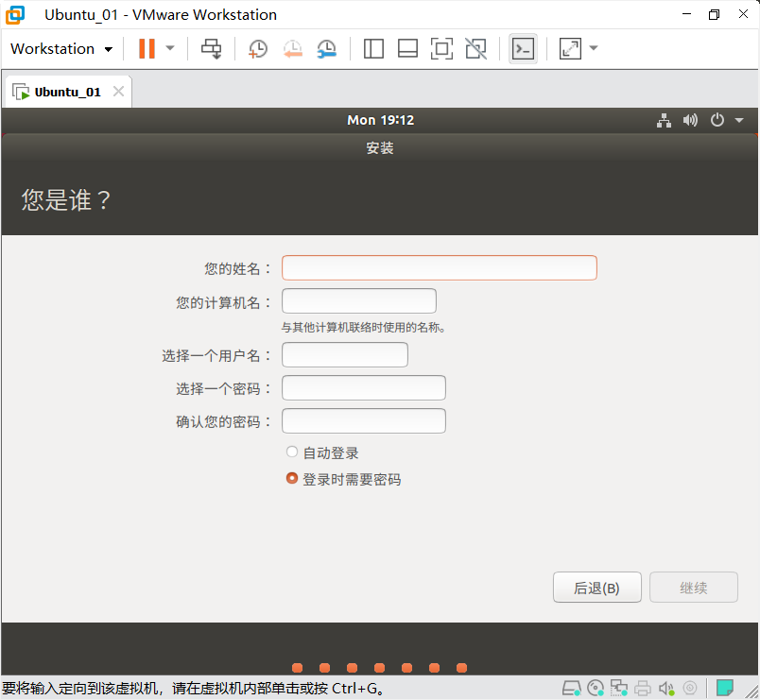Focus the 选择一个用户名 field
The image size is (760, 700).
[345, 354]
